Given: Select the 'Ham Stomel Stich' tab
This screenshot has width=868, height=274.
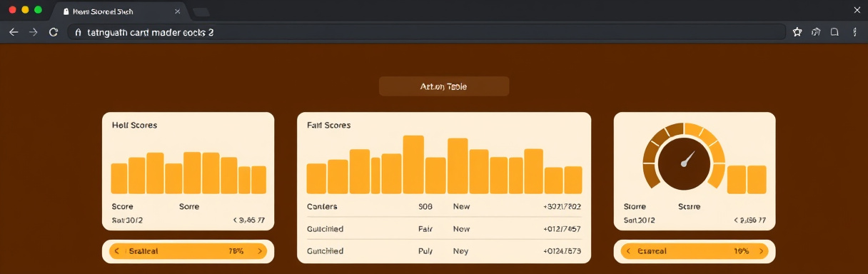Looking at the screenshot, I should tap(119, 11).
